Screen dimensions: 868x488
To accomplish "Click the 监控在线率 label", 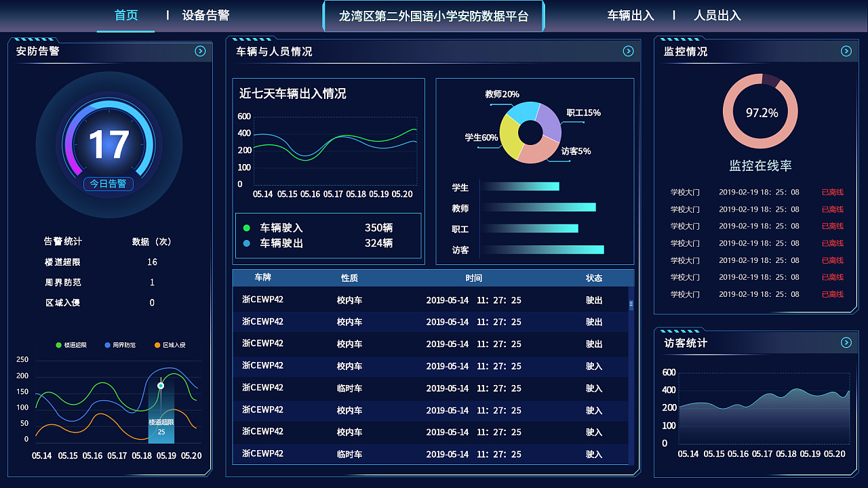I will click(760, 165).
